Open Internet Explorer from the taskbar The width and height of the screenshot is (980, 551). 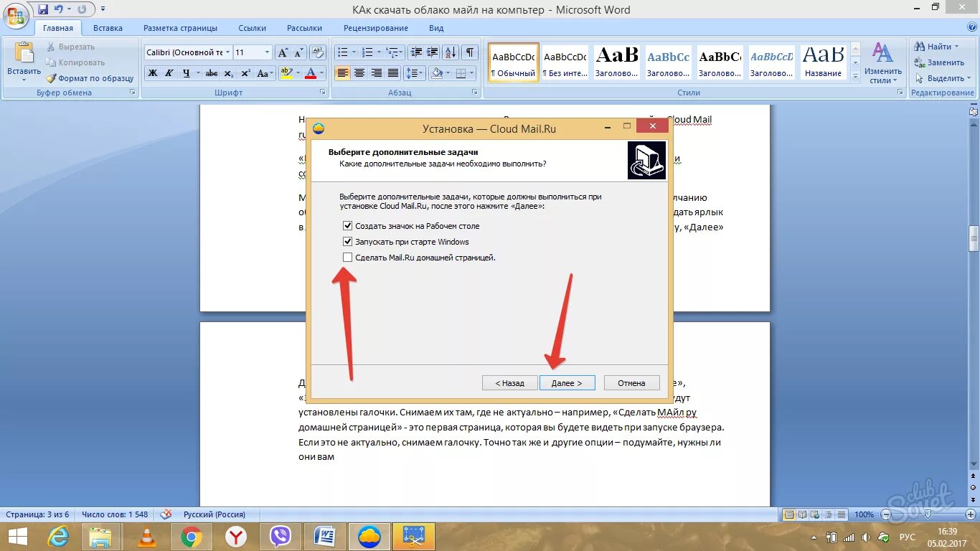coord(57,536)
